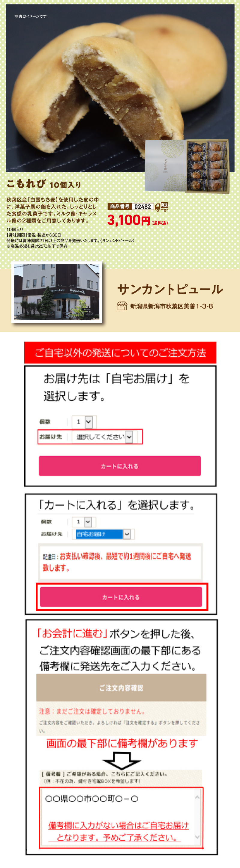This screenshot has width=240, height=868.
Task: Click the shop building icon beside address
Action: (x=122, y=306)
